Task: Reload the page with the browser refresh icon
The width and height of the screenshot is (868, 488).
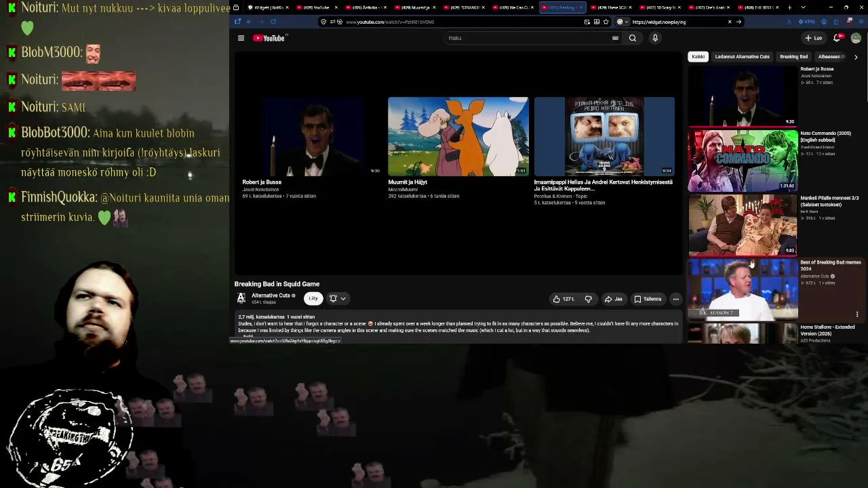Action: [273, 22]
